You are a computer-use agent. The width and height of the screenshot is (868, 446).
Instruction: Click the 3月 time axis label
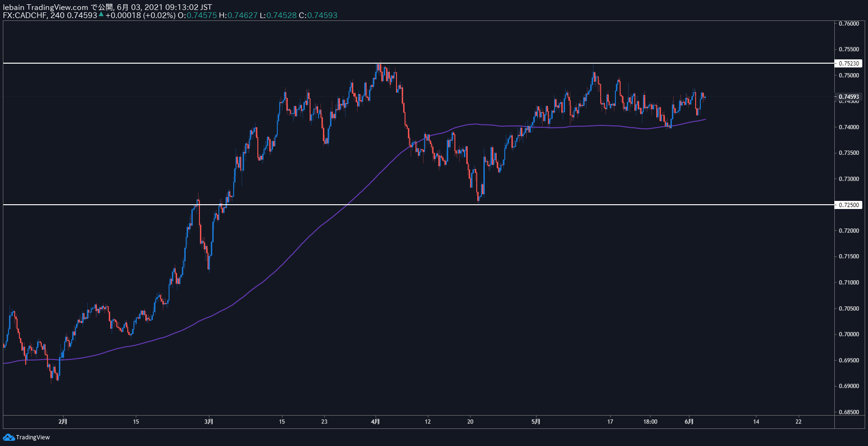208,422
